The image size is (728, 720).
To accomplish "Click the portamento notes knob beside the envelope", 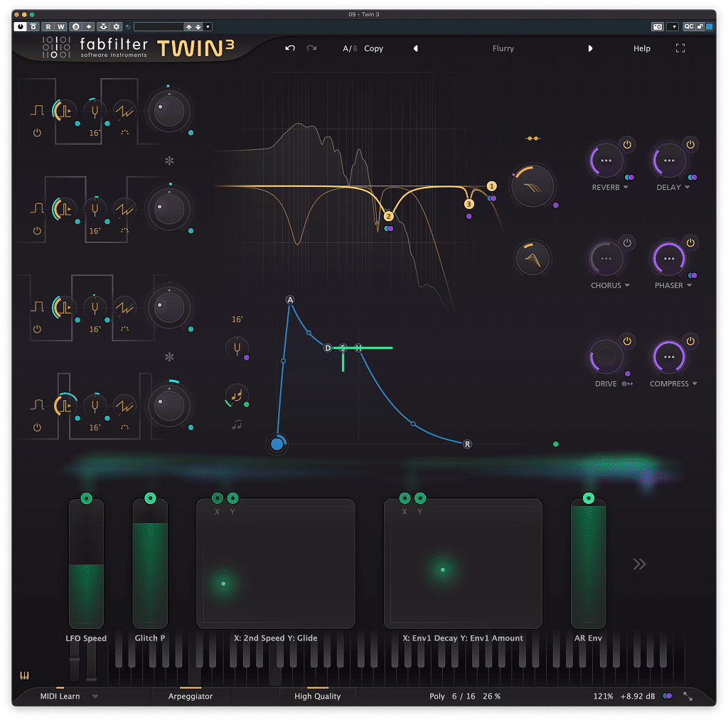I will (237, 395).
